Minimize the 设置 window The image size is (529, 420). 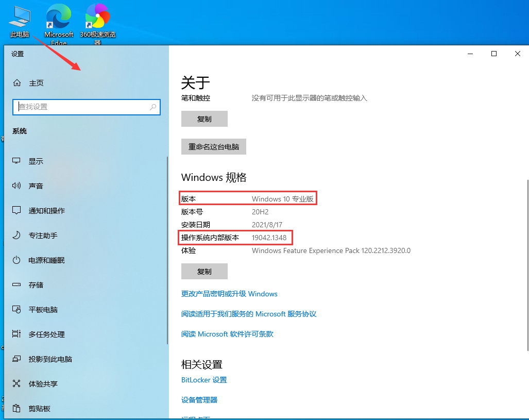click(470, 54)
